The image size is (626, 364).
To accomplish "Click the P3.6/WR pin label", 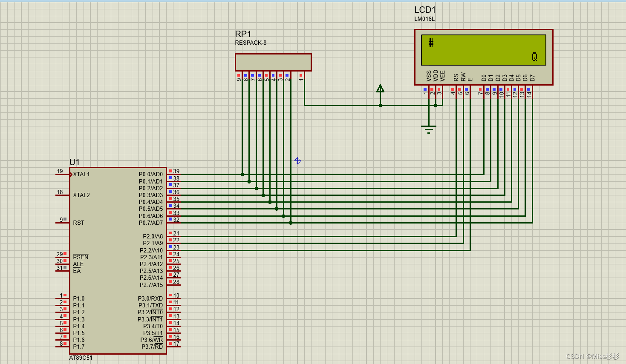I will point(152,340).
